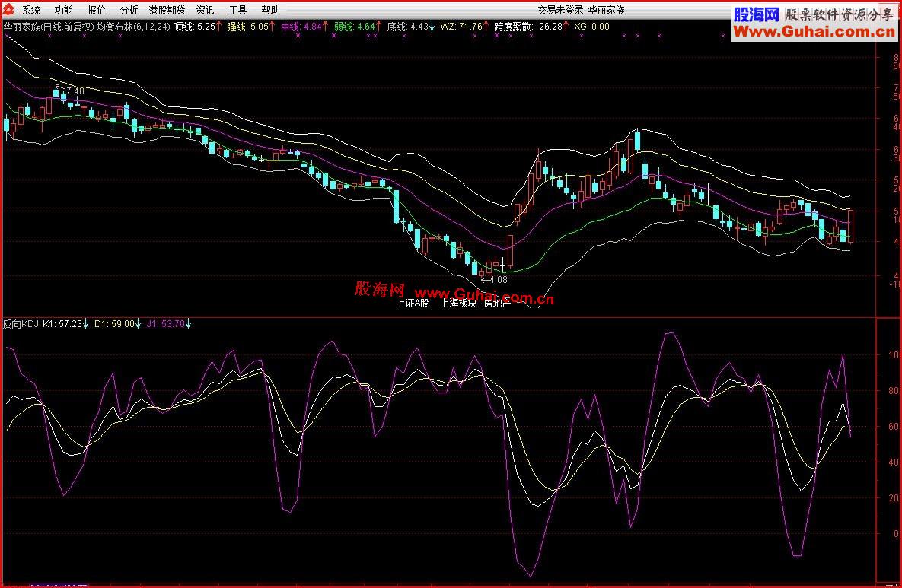Click the J1: 53.70 value
Screen dimensions: 902x588
tap(166, 324)
